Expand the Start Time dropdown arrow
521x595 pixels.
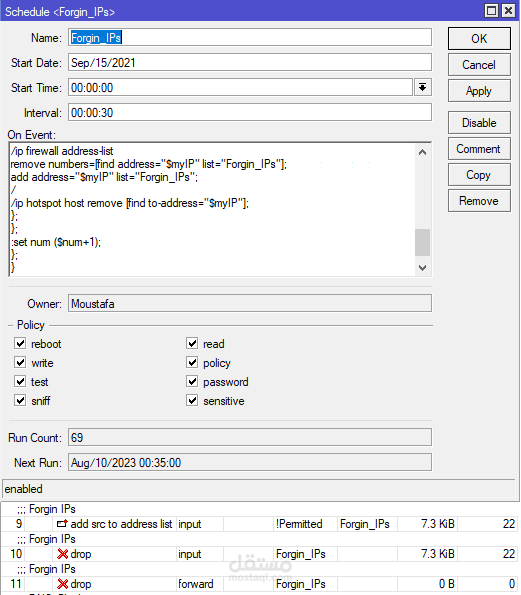[422, 88]
